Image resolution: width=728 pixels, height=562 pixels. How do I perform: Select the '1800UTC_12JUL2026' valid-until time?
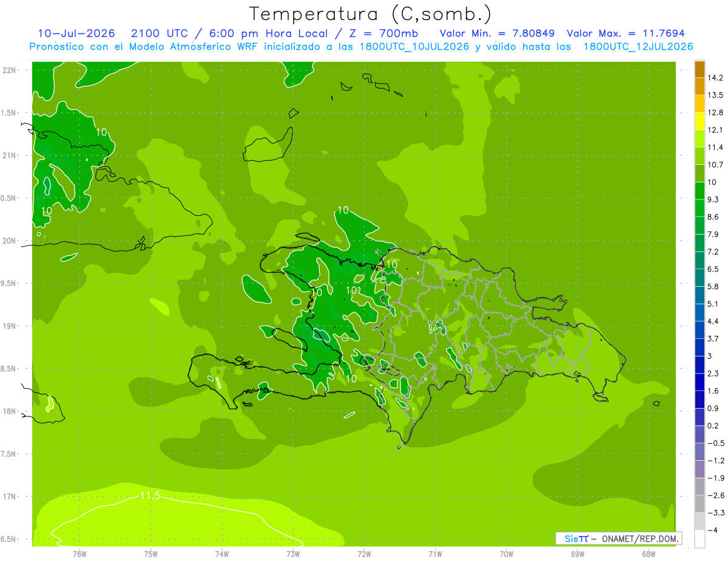(638, 47)
